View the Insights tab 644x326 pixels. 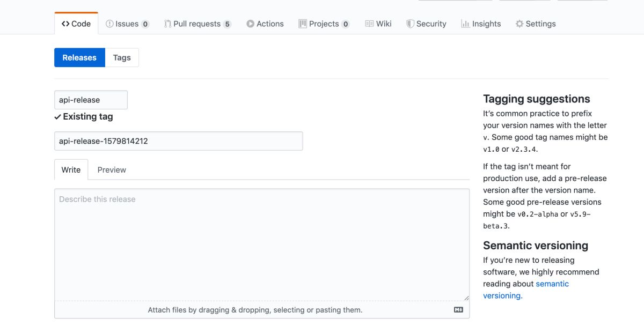tap(481, 24)
